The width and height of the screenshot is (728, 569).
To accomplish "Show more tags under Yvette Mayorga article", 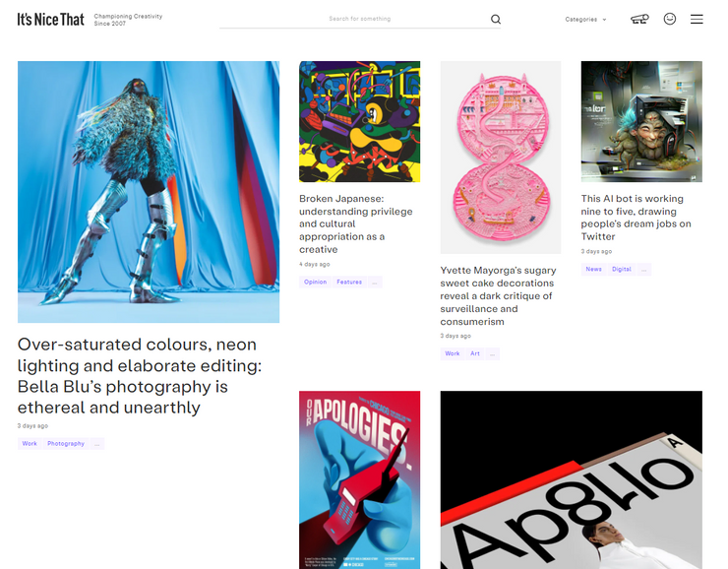I will coord(492,354).
